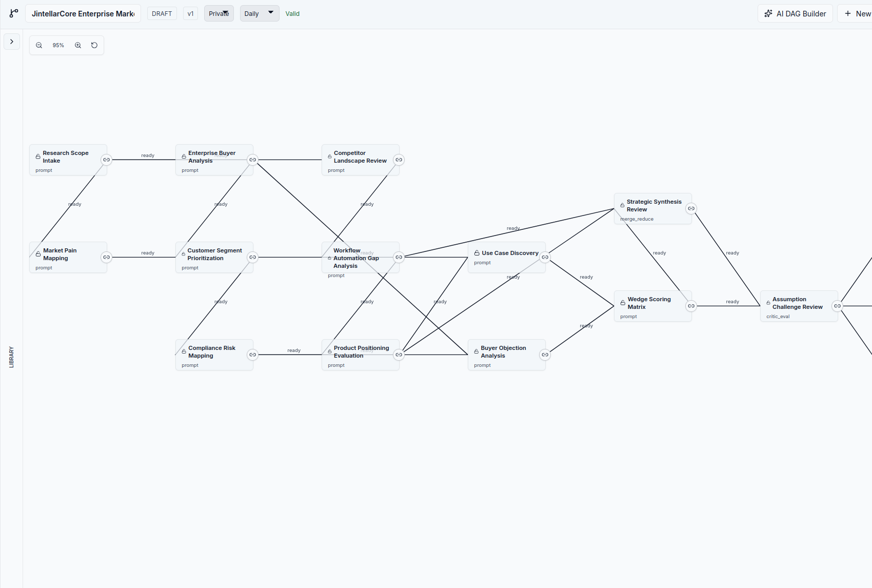This screenshot has height=588, width=872.
Task: Click link handle on Enterprise Buyer Analysis
Action: coord(253,160)
